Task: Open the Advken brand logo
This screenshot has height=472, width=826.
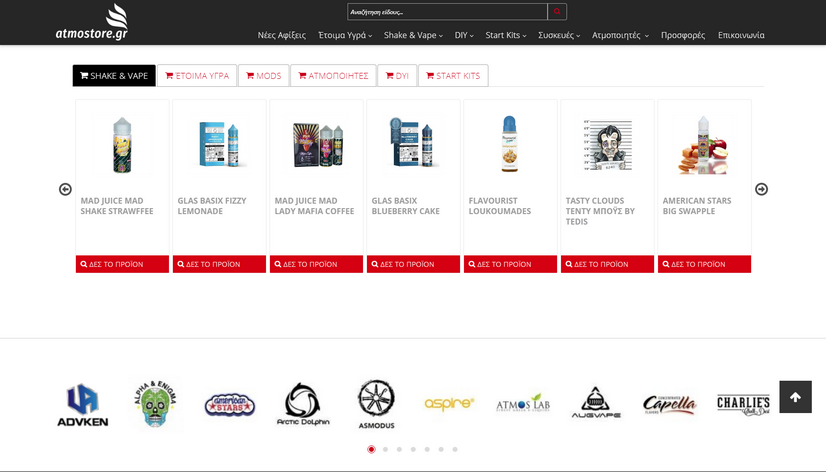Action: (82, 405)
